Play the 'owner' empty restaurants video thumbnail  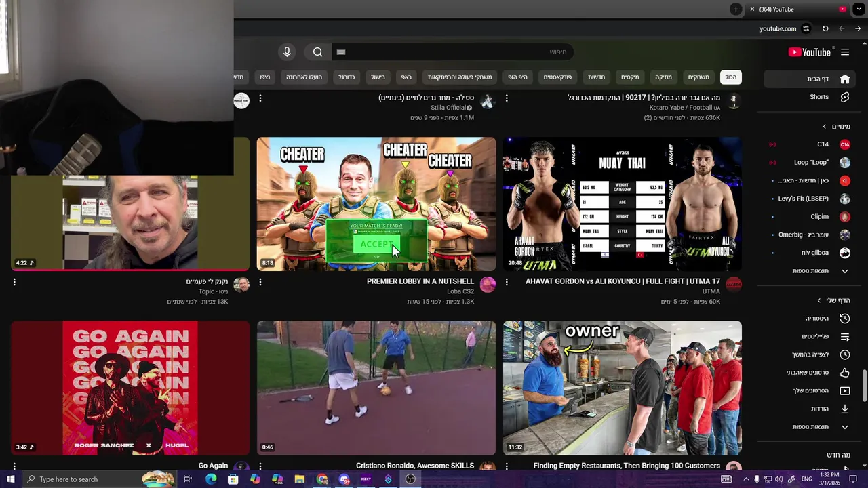[623, 388]
